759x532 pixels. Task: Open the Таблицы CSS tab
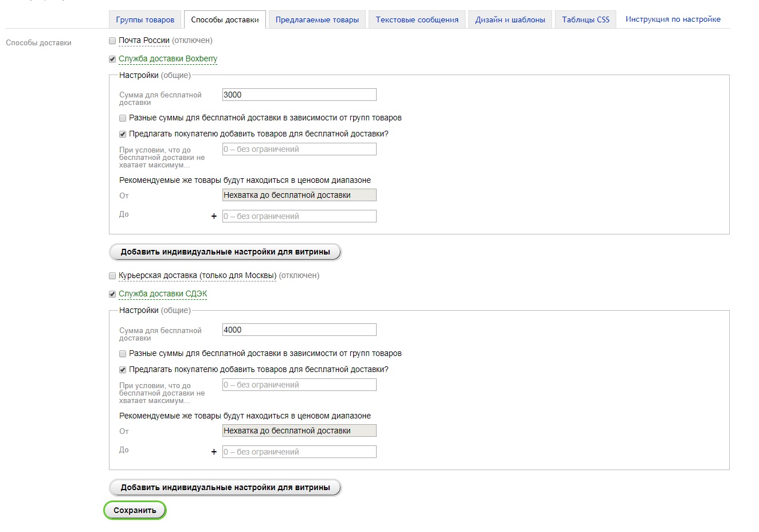tap(585, 19)
